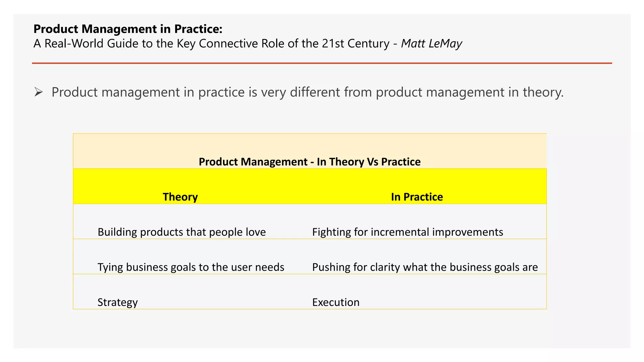Click 'product management in' near the bullet sentence end

pyautogui.click(x=447, y=92)
